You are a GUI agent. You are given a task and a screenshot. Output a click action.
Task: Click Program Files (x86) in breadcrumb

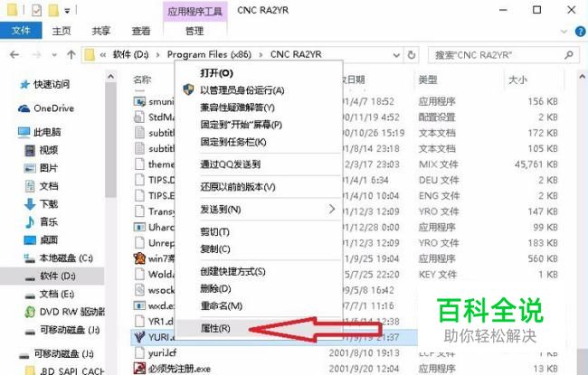[x=209, y=55]
